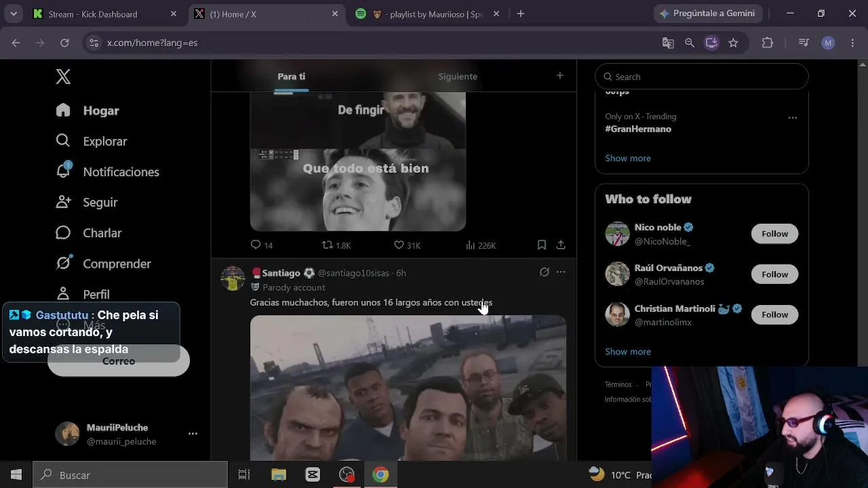
Task: Open Comprender (Grok) in sidebar
Action: tap(104, 263)
